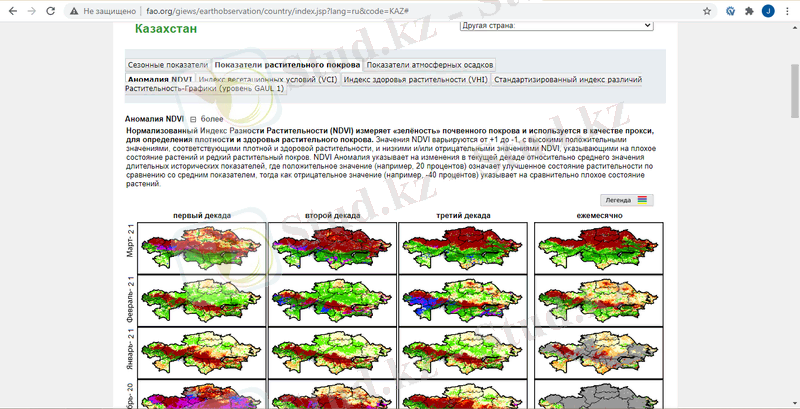Open Индекс вегетационных условий (VCI) tab

[268, 80]
